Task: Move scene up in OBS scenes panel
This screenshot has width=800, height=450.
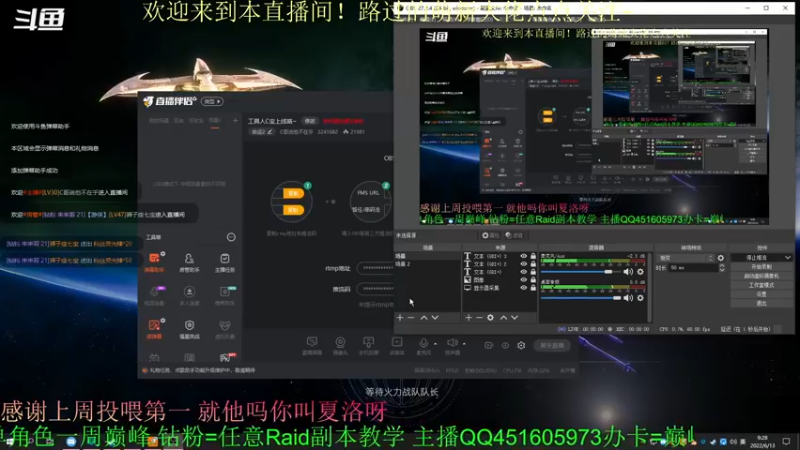Action: point(424,317)
